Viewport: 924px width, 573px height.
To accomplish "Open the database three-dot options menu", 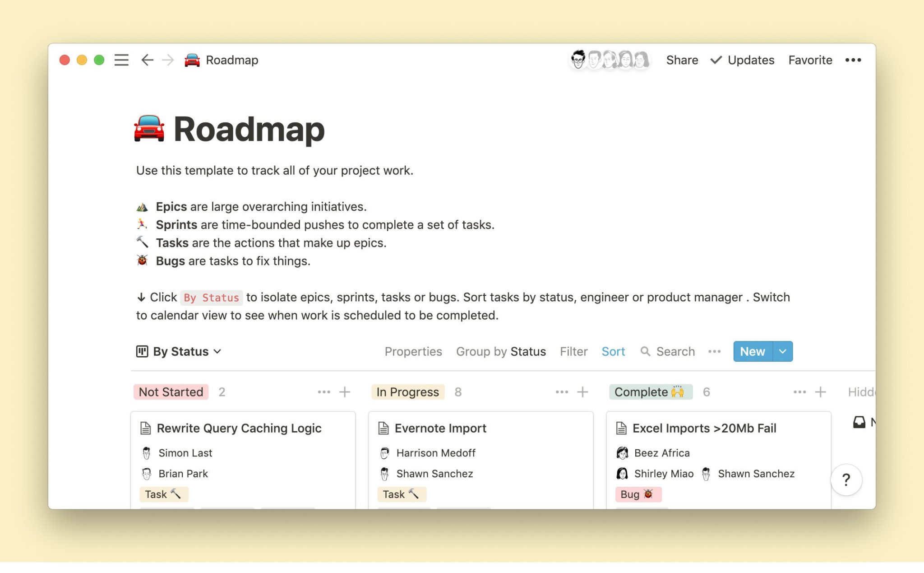I will [x=714, y=351].
